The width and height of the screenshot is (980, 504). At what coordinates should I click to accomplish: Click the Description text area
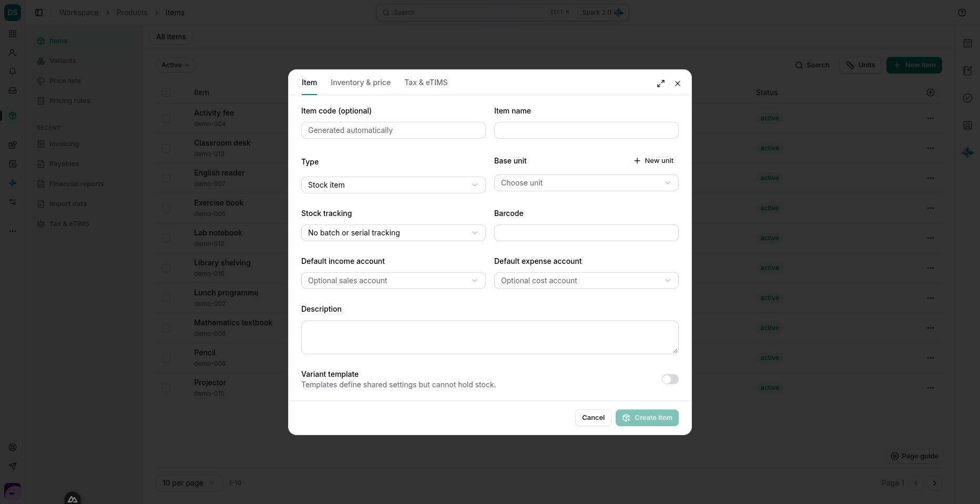pos(490,337)
